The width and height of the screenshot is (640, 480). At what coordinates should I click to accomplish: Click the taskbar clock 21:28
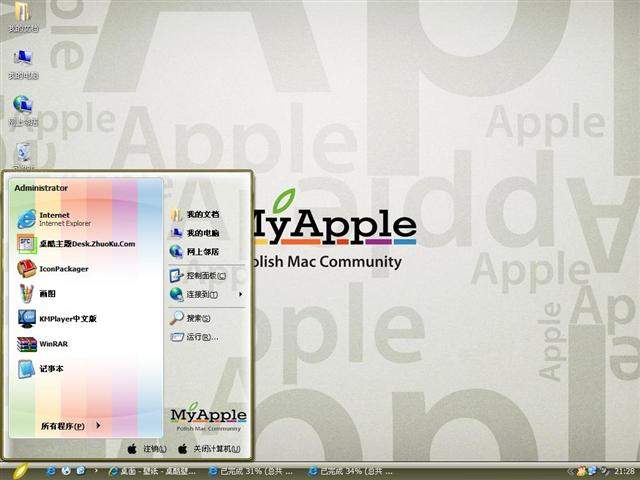click(624, 471)
